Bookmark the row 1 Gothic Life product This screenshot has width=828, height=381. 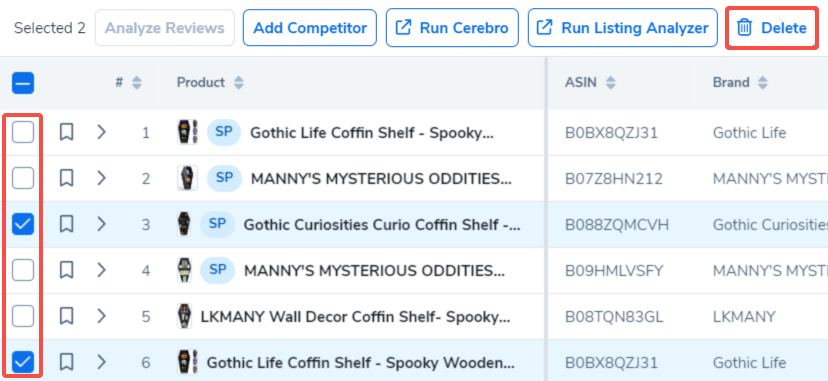(x=66, y=132)
